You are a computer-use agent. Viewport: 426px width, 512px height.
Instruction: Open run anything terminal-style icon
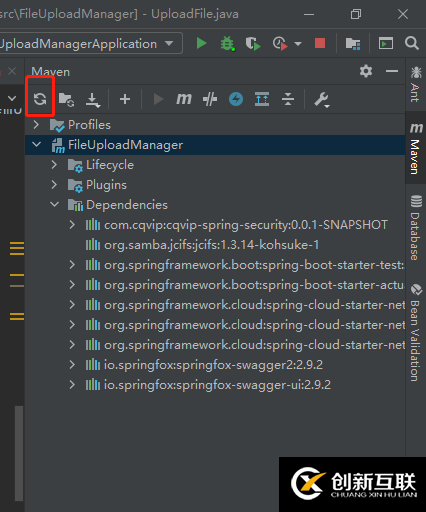pos(386,43)
